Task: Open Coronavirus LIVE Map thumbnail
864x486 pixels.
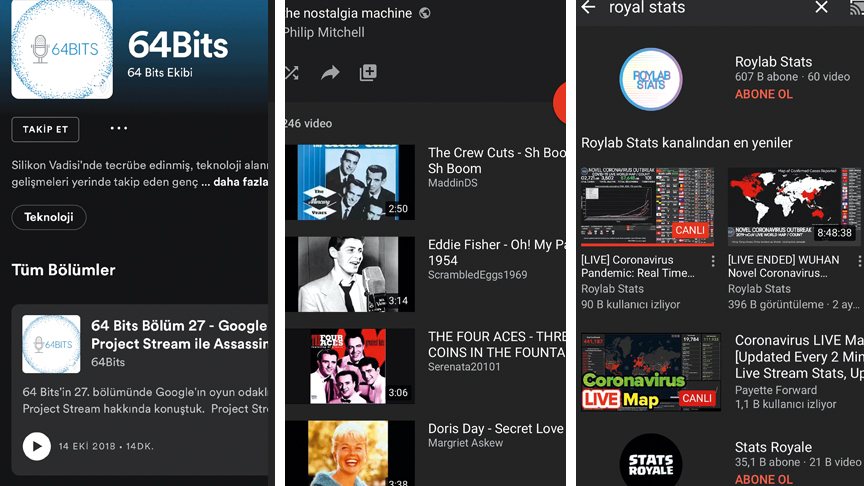Action: point(651,372)
